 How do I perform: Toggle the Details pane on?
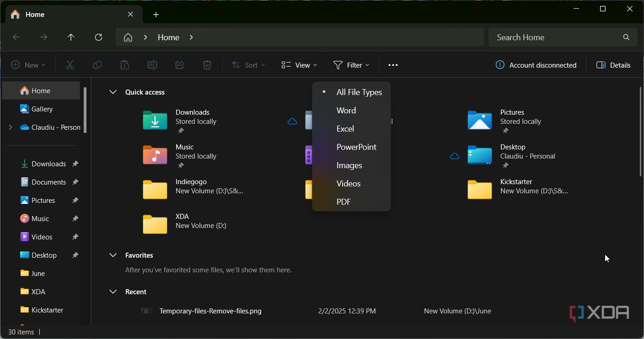[x=613, y=65]
